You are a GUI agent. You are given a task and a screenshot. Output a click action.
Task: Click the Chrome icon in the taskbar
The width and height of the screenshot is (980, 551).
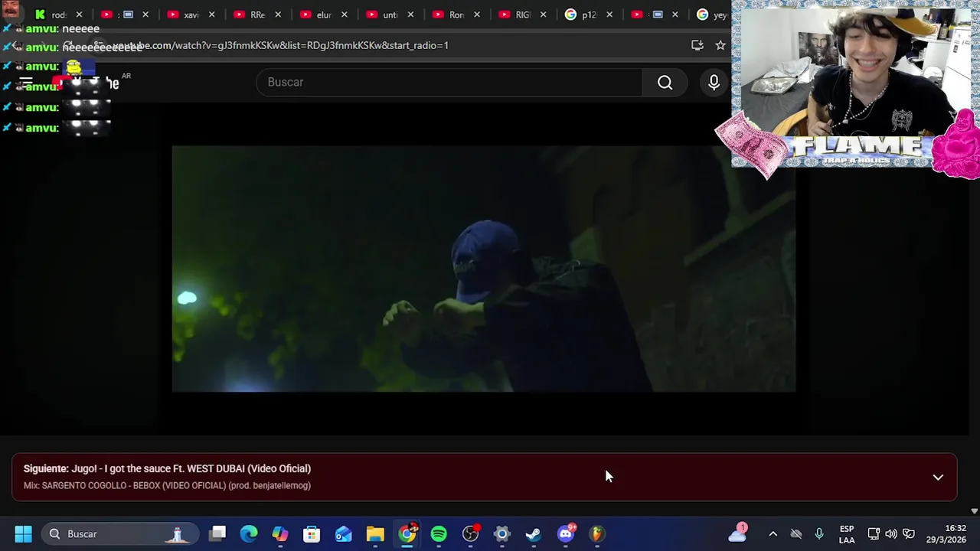coord(407,533)
